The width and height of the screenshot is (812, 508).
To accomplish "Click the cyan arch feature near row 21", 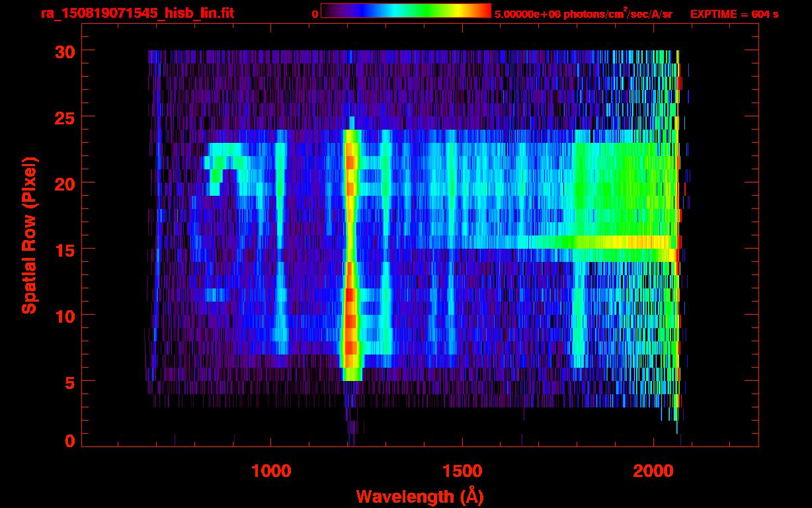I will click(226, 169).
